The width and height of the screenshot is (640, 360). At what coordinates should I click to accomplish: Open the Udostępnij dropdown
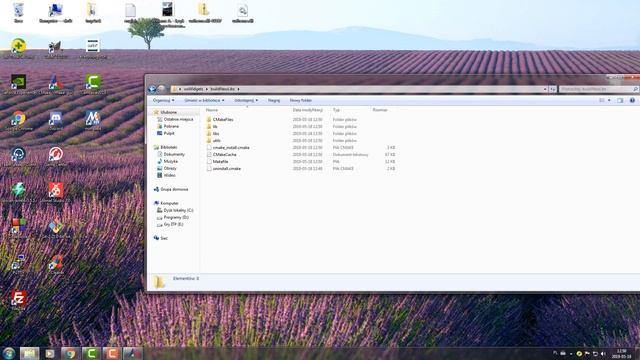coord(246,100)
